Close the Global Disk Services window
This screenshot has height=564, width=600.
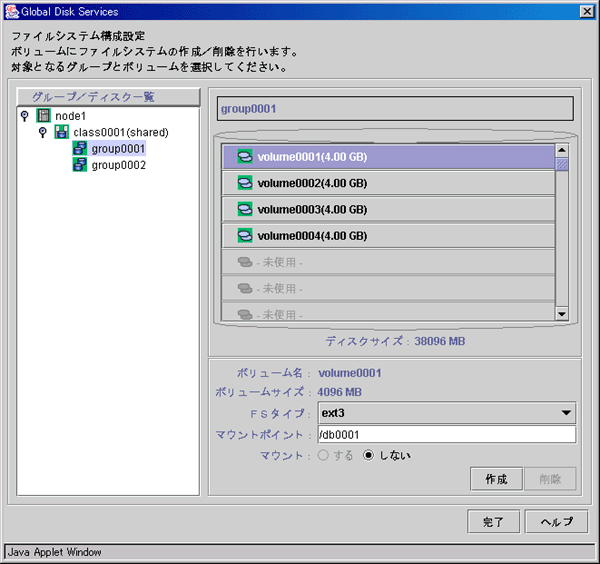[x=587, y=12]
